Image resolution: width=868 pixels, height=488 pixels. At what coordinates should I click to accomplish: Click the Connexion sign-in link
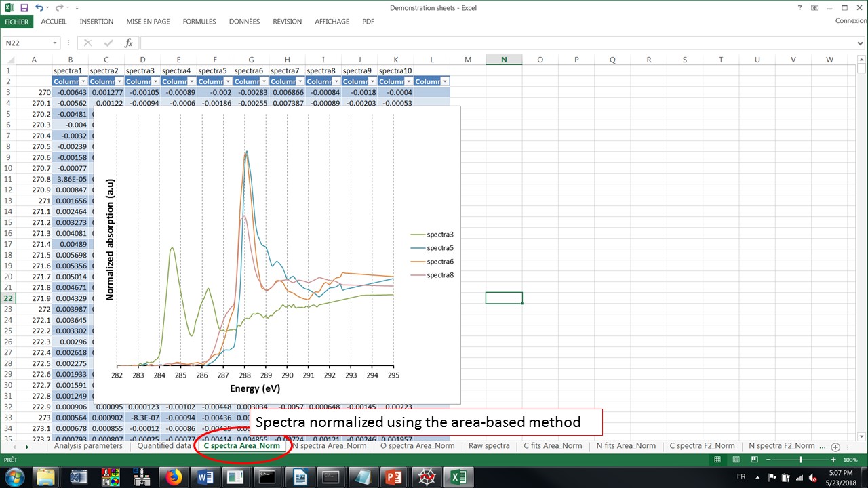click(x=850, y=21)
